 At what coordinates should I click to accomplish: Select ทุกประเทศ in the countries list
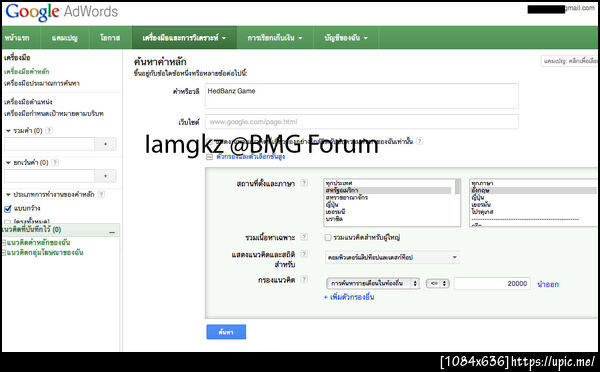click(x=388, y=183)
